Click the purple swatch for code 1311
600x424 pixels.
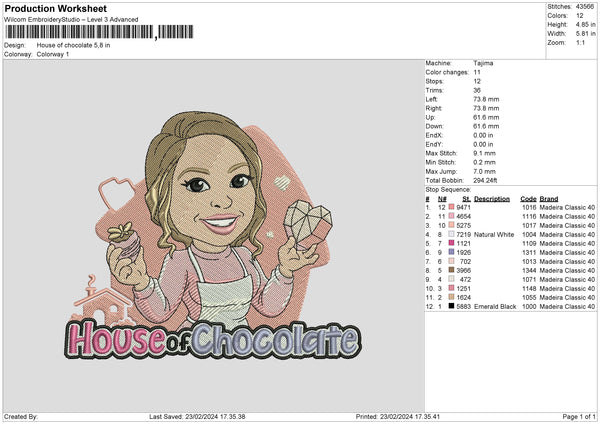pyautogui.click(x=452, y=252)
